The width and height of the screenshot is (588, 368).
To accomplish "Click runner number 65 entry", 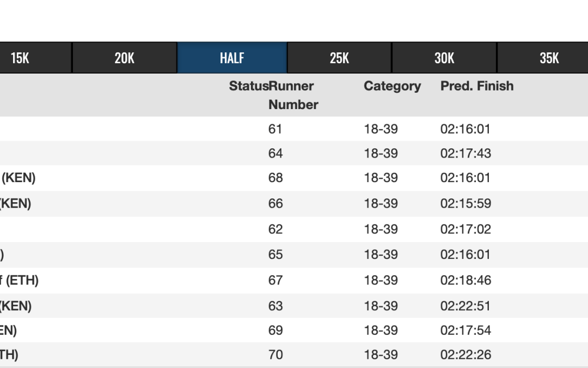I will pyautogui.click(x=275, y=255).
